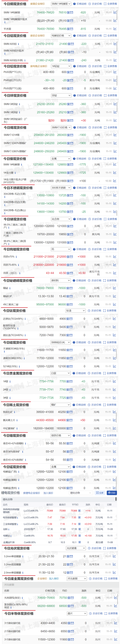Open the 光伏玻璃 dropdown
Screen dimensions: 120x644
click(76, 548)
